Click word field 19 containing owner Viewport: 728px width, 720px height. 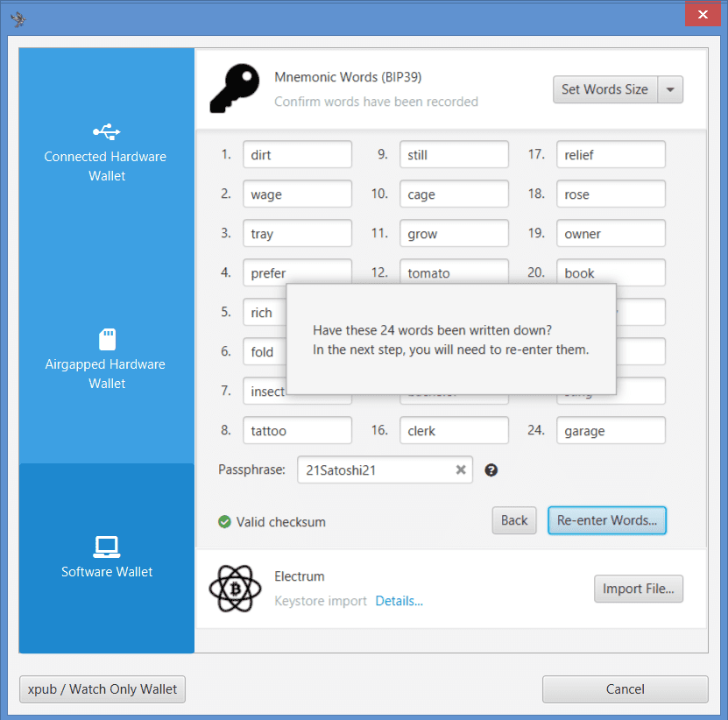611,234
